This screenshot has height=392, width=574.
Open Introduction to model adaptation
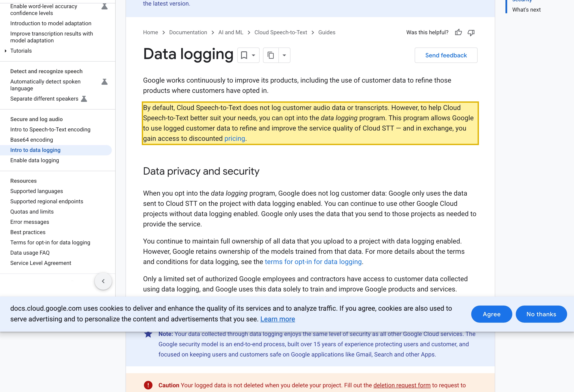tap(51, 24)
